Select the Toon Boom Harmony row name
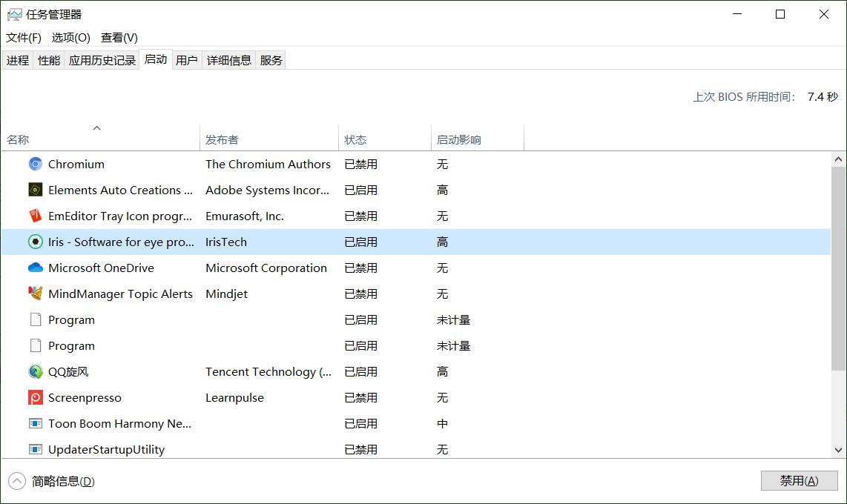 [x=119, y=424]
